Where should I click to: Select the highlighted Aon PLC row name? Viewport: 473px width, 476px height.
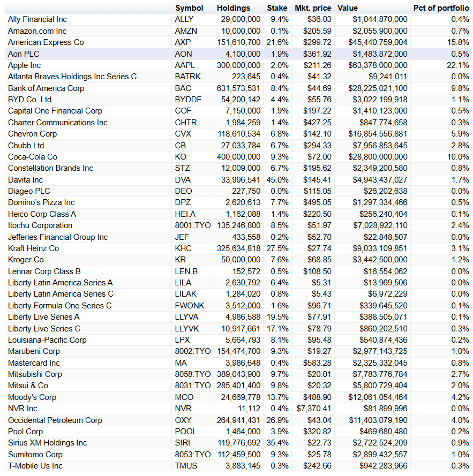pyautogui.click(x=24, y=54)
